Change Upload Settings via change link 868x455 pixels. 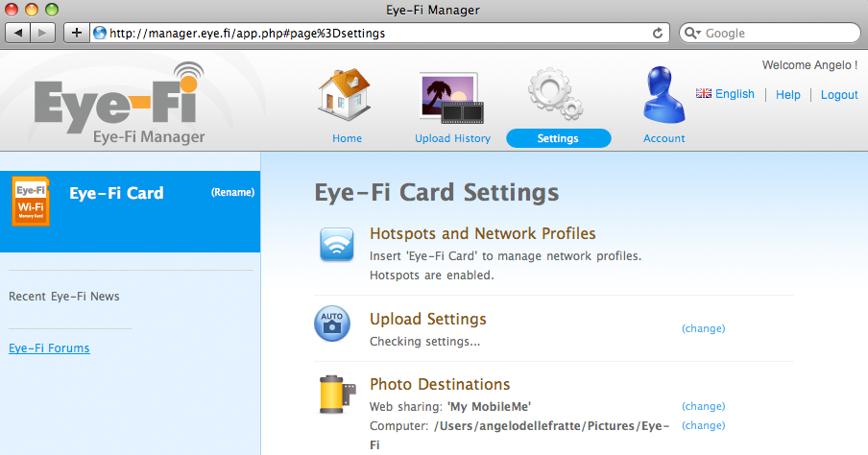point(703,328)
